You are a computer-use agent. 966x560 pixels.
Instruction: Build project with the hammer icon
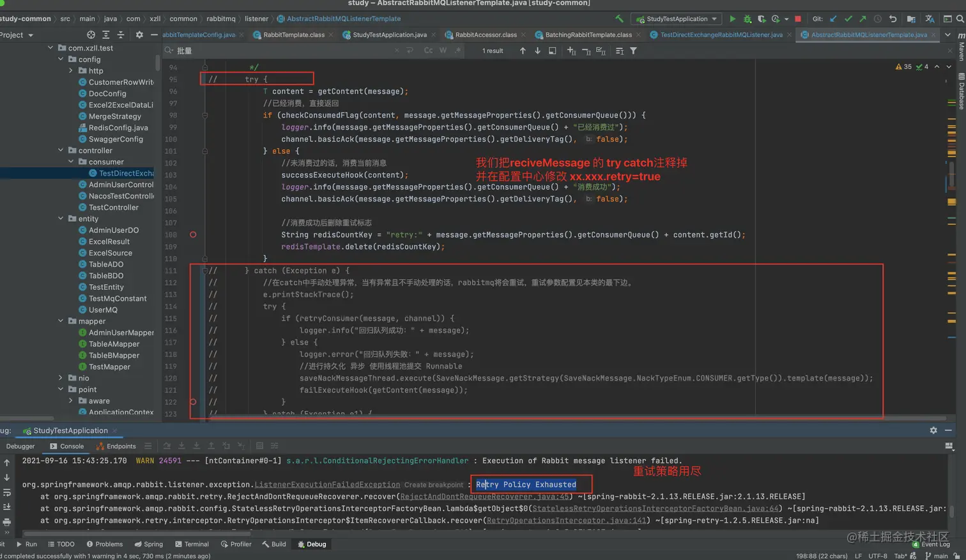coord(618,19)
